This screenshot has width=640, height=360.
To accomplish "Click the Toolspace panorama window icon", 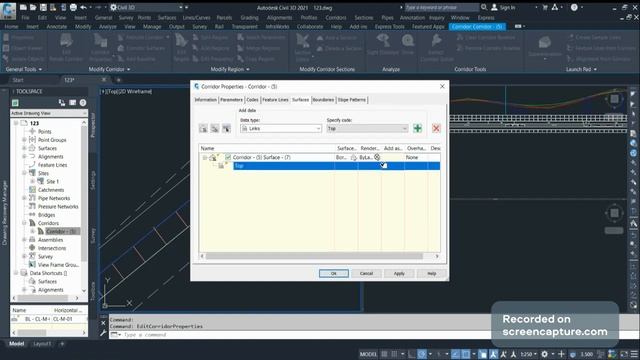I will [72, 102].
